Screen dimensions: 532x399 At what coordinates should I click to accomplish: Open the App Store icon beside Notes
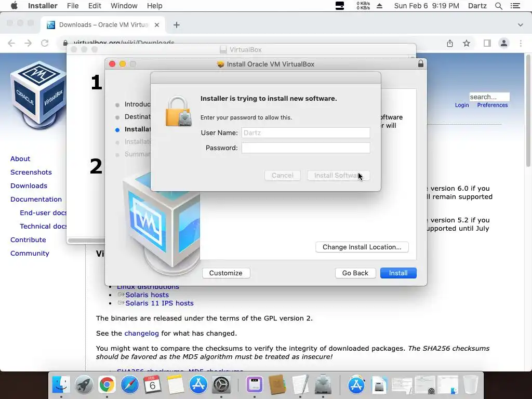pyautogui.click(x=198, y=385)
